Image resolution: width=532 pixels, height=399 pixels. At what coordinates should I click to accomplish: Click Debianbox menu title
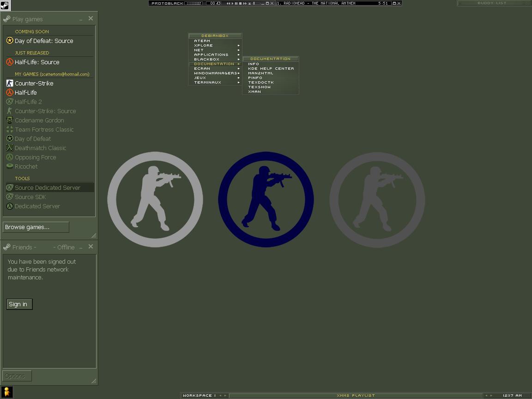click(215, 36)
